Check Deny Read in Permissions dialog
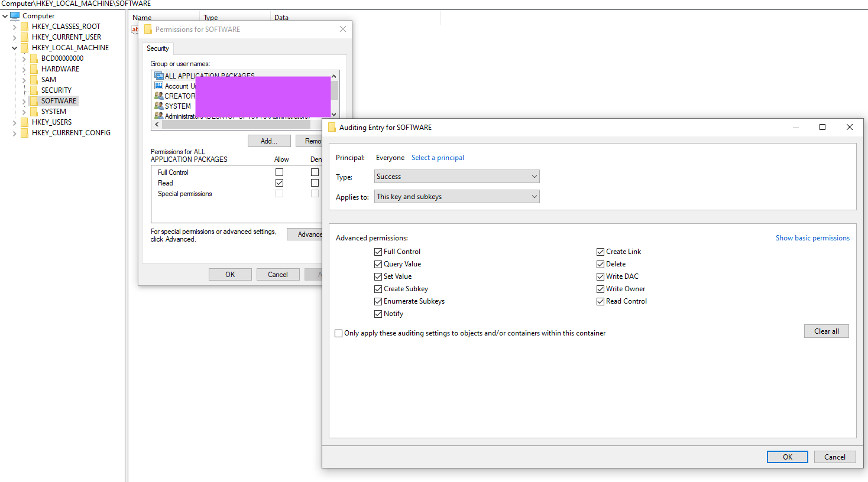Viewport: 868px width, 482px height. point(315,183)
